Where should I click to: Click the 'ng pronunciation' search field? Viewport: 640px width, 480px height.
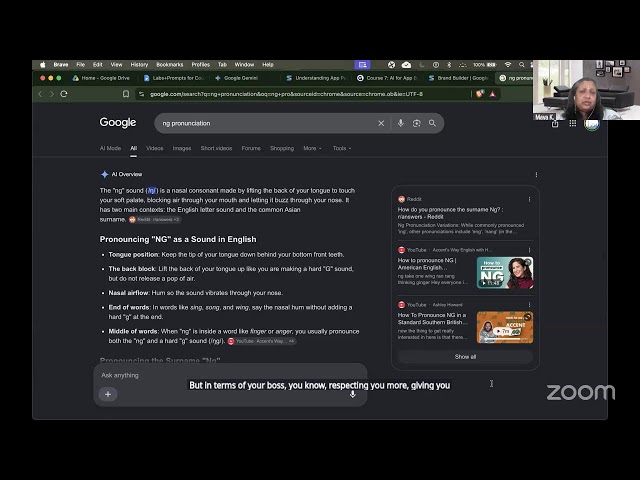265,123
